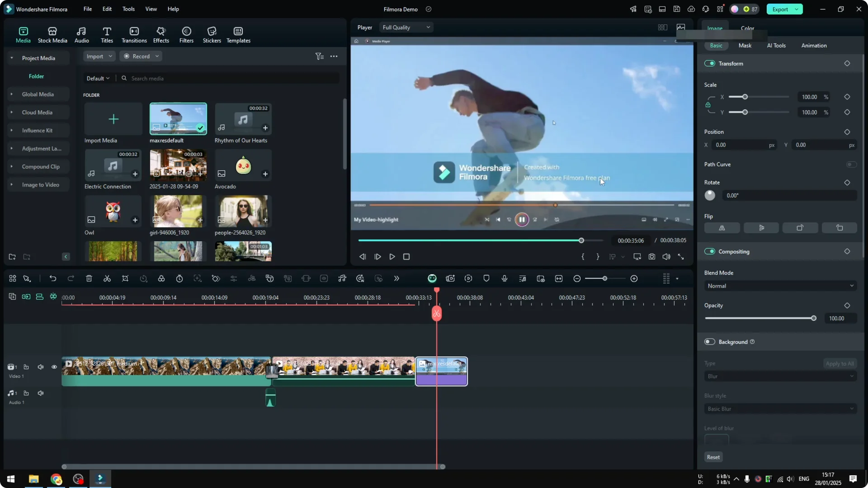
Task: Take a snapshot with the camera icon
Action: pos(651,257)
